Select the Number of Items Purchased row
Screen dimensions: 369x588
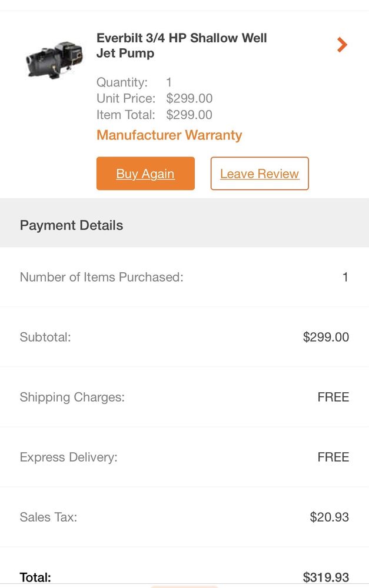pyautogui.click(x=184, y=277)
